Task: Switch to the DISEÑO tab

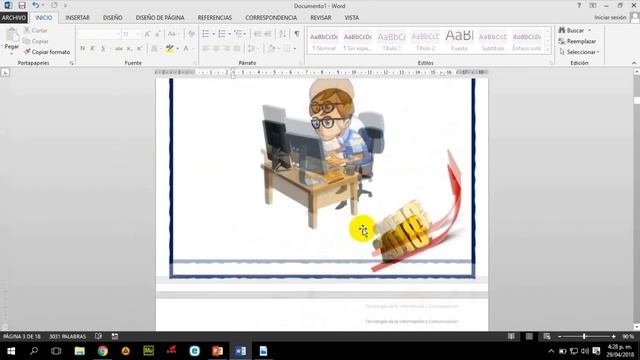Action: (113, 18)
